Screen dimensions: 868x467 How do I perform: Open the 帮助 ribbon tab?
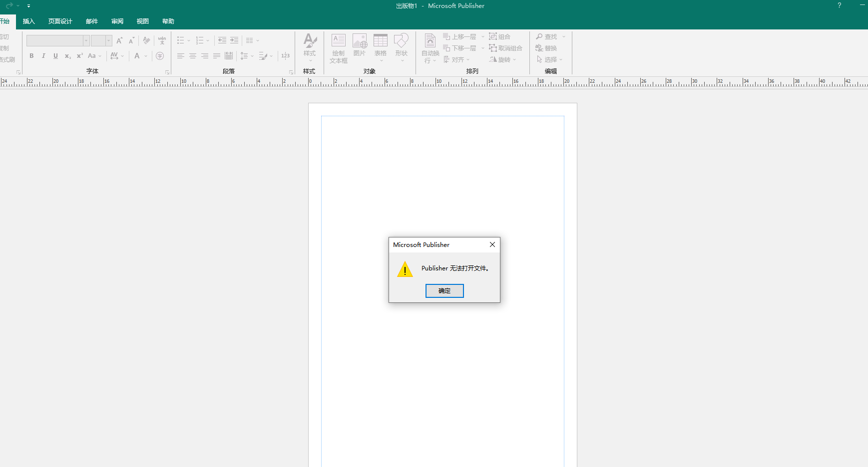click(168, 21)
